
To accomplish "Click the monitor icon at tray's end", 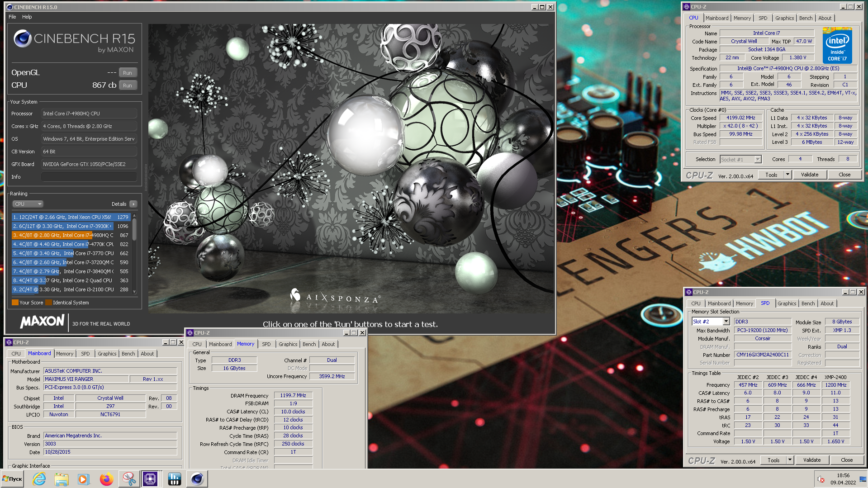I will click(x=863, y=479).
